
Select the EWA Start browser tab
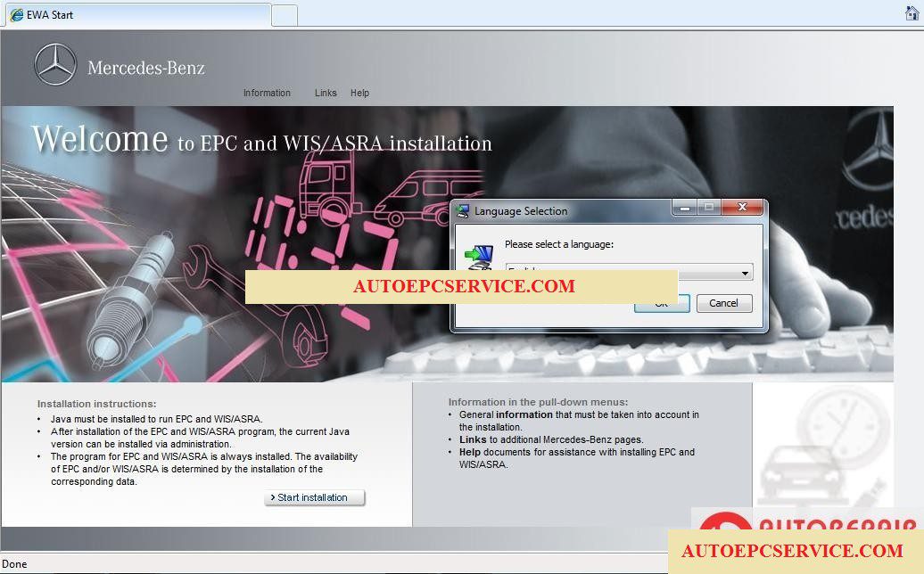tap(138, 15)
